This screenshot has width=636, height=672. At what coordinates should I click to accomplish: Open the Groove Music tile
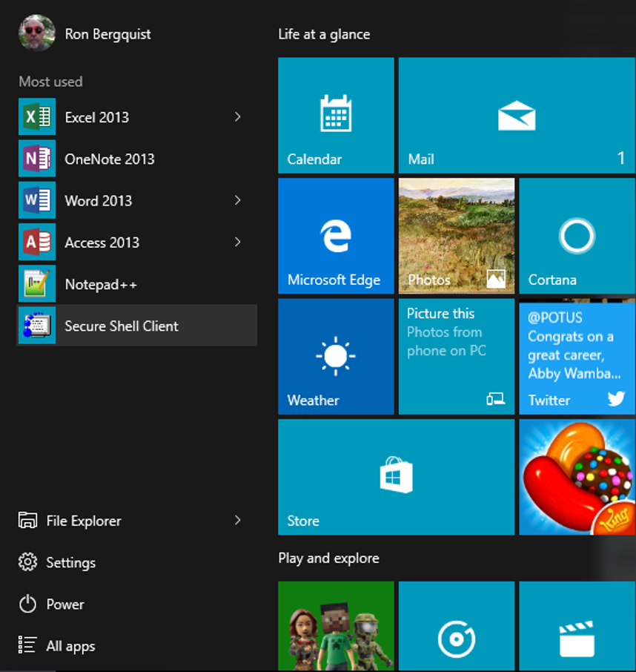coord(456,627)
